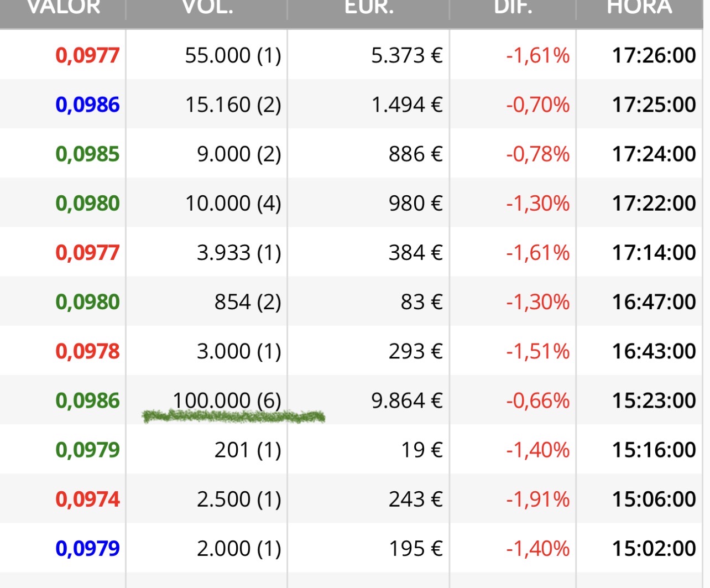Screen dimensions: 710x588
Task: Click the 17:26:00 time cell
Action: (x=654, y=55)
